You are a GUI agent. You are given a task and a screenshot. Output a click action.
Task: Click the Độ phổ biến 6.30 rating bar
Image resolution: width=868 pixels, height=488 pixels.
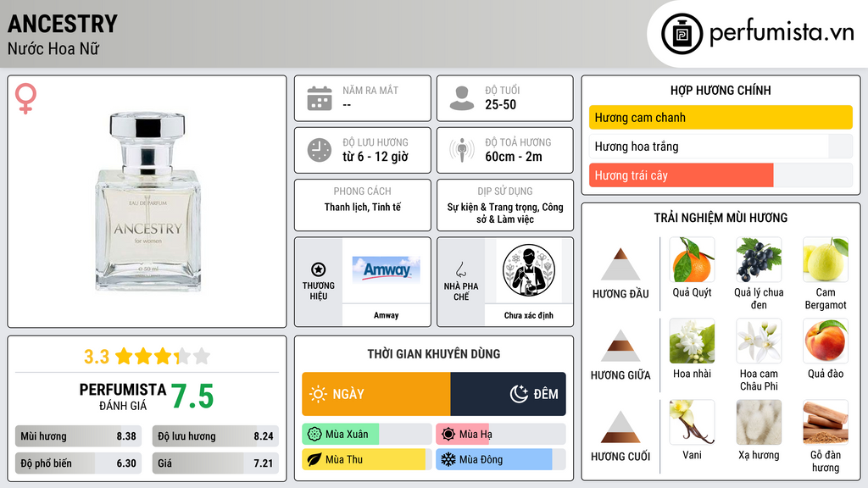(x=78, y=463)
